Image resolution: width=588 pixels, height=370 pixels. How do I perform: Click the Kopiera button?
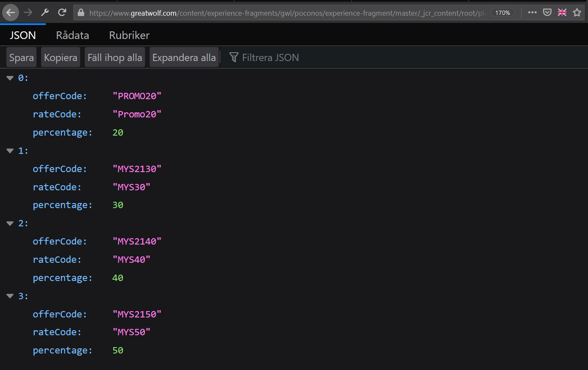61,58
